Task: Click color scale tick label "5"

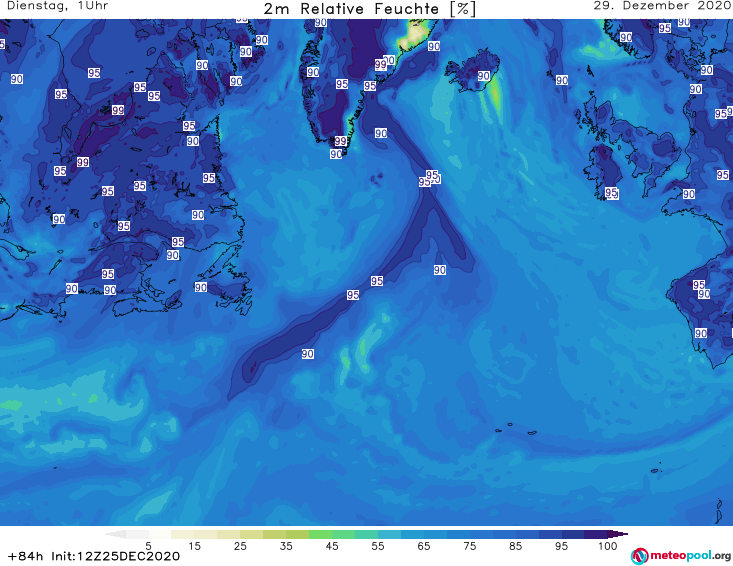Action: (148, 546)
